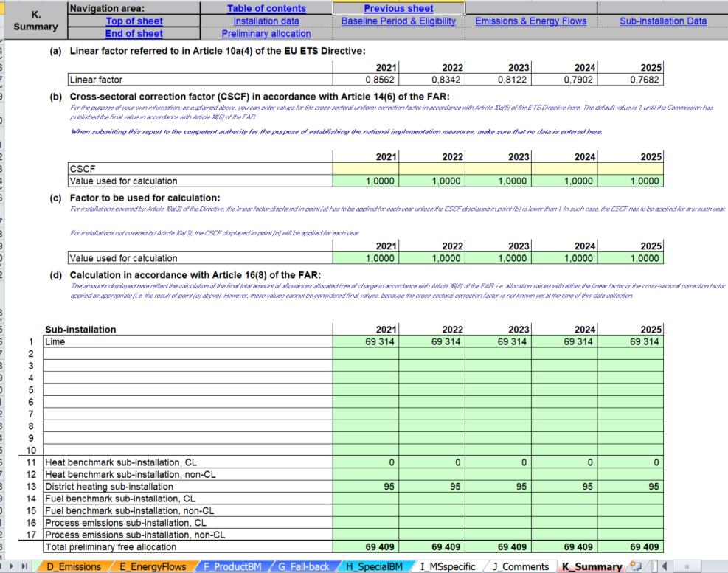
Task: Insert a new worksheet via tab bar icon
Action: pos(636,566)
